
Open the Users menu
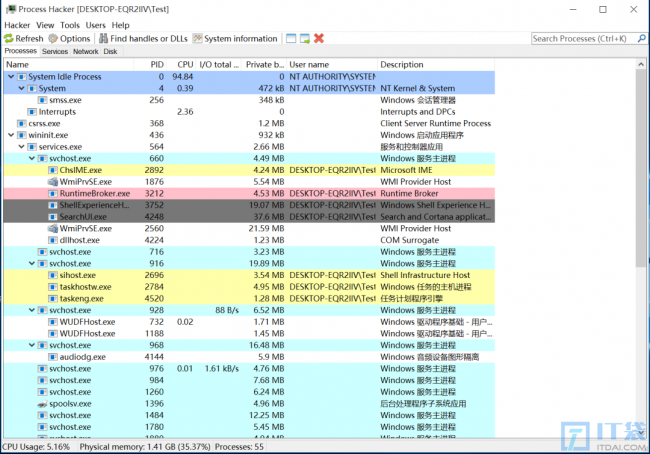coord(95,25)
